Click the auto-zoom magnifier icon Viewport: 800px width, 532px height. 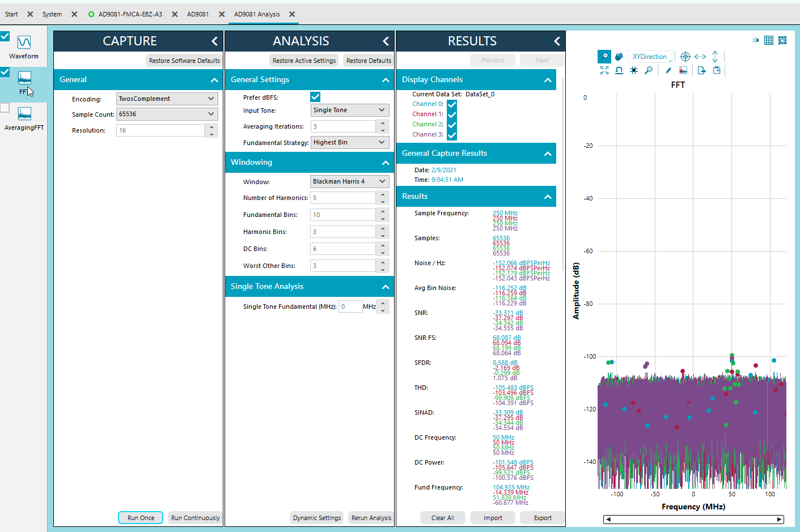(x=649, y=70)
